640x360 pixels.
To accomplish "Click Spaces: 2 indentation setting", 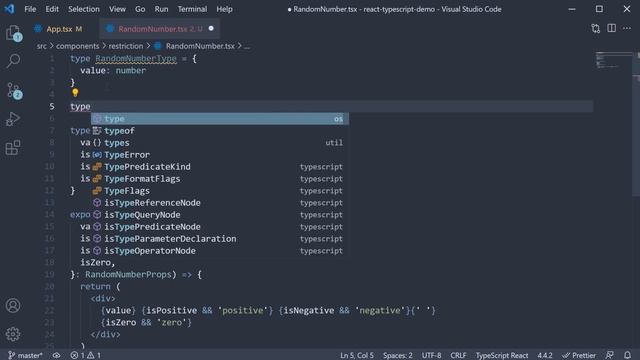I will pos(398,355).
